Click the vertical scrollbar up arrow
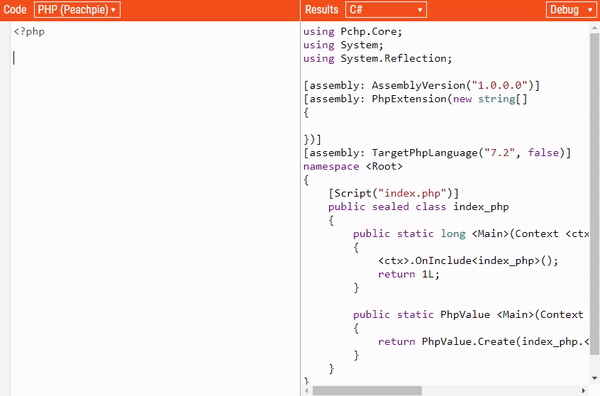The image size is (600, 396). [x=594, y=28]
